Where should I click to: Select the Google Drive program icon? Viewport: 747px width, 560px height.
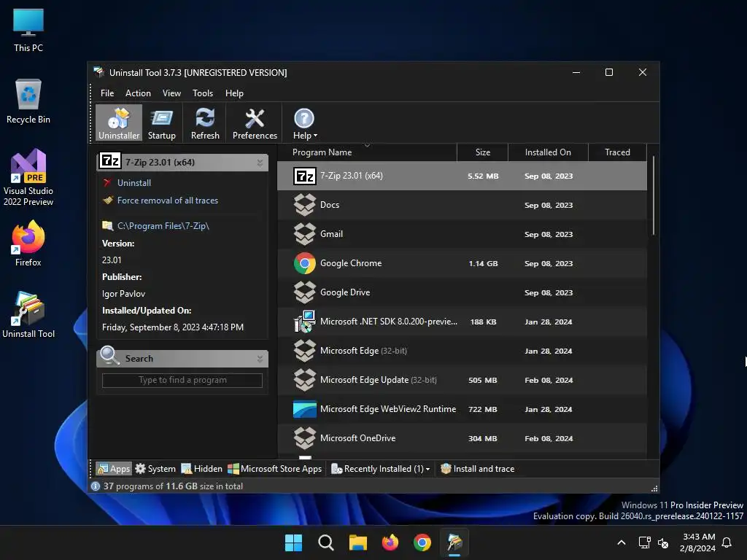pyautogui.click(x=304, y=292)
